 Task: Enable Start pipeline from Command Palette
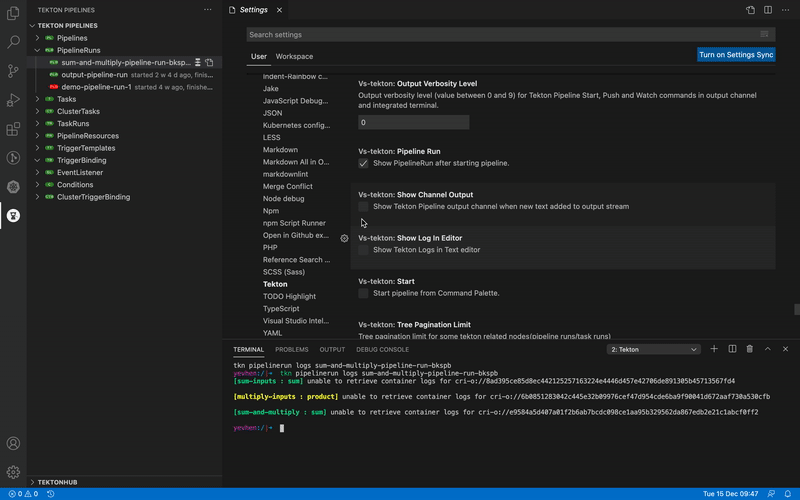(363, 293)
